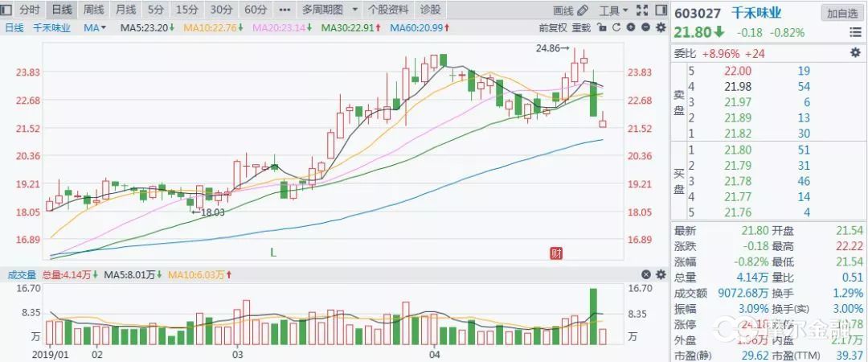The width and height of the screenshot is (868, 362).
Task: Click the 重载 reload button
Action: click(x=581, y=27)
